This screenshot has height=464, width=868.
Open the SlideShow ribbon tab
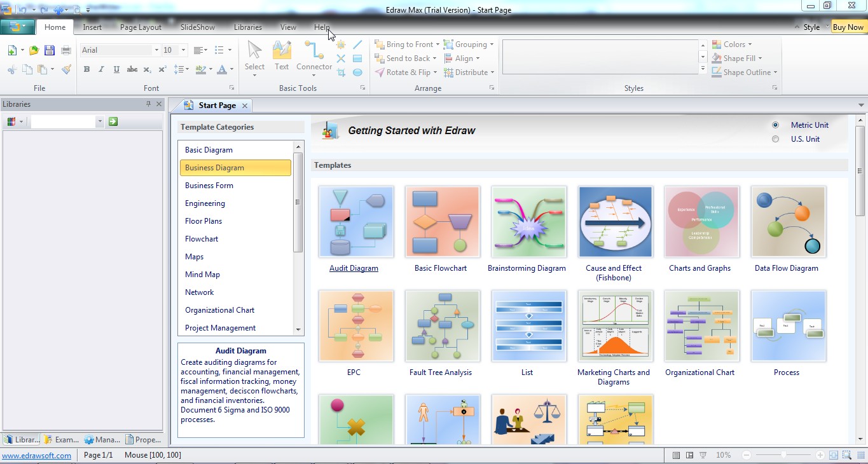click(198, 27)
